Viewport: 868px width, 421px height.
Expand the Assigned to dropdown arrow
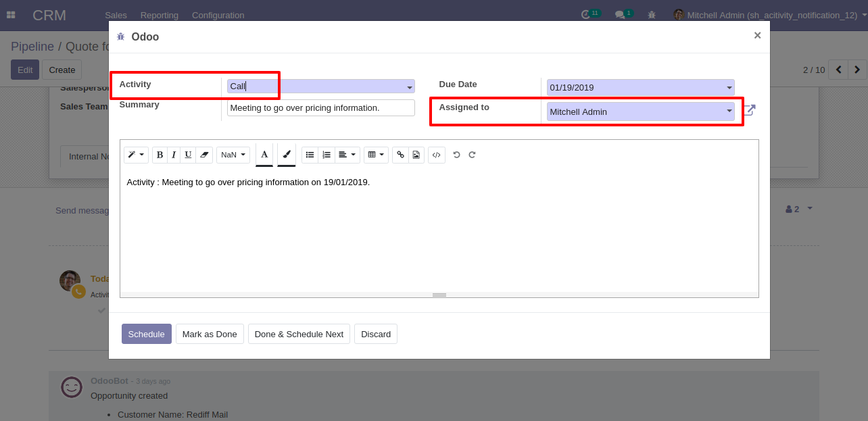coord(729,112)
